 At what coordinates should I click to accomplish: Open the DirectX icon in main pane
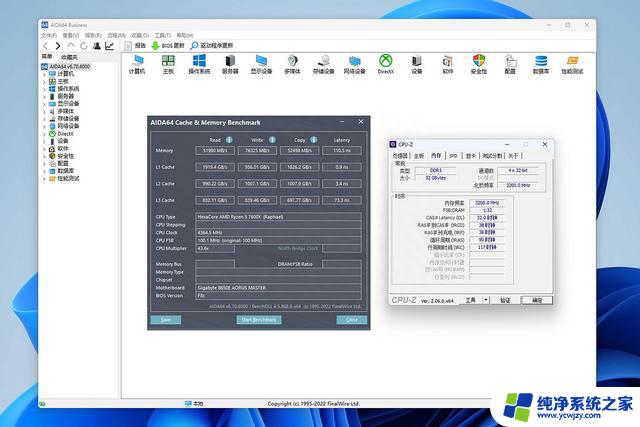pyautogui.click(x=386, y=64)
